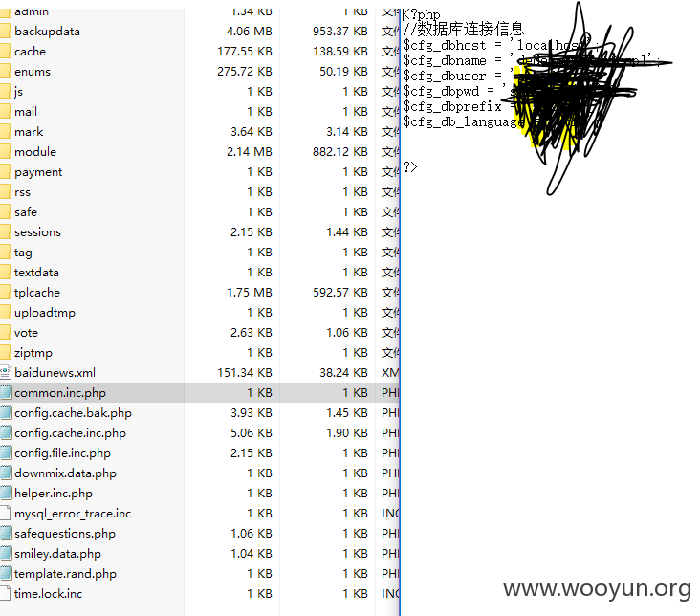Click the tag folder icon
The height and width of the screenshot is (616, 700).
pos(5,253)
